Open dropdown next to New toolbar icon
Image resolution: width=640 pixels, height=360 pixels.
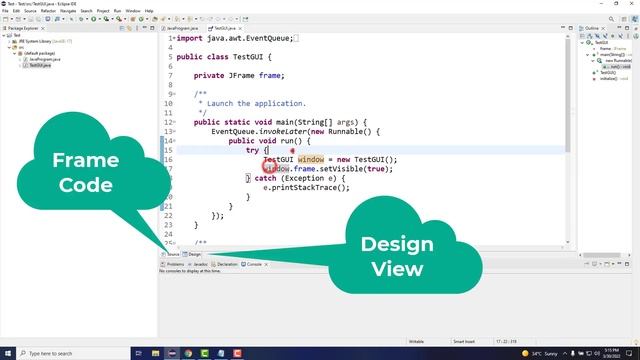[x=11, y=19]
